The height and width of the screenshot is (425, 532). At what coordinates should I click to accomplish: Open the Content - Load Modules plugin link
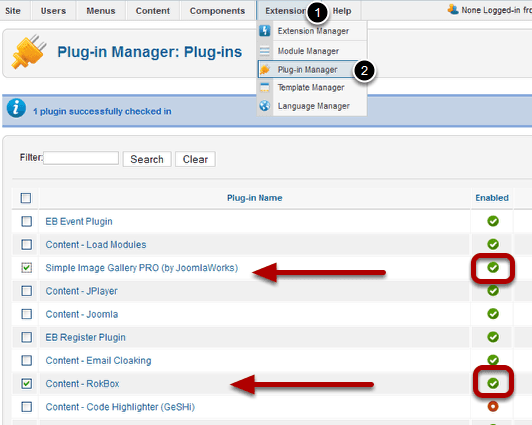coord(96,245)
